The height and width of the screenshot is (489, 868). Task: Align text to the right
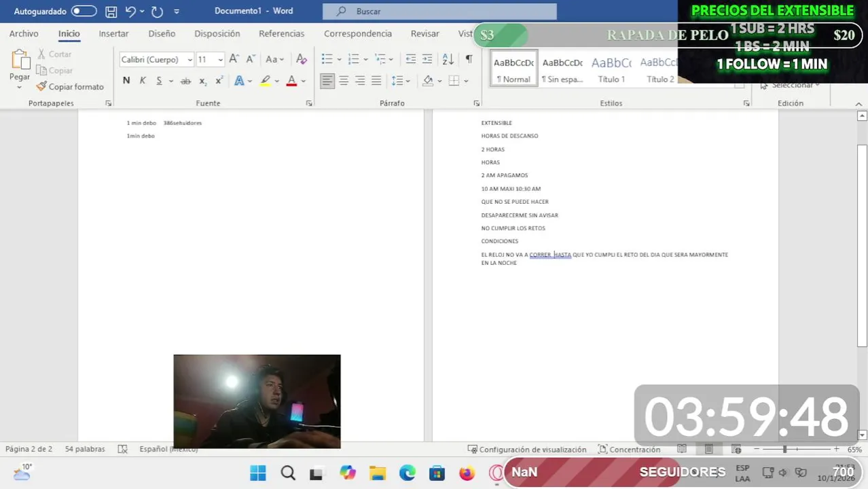(360, 81)
